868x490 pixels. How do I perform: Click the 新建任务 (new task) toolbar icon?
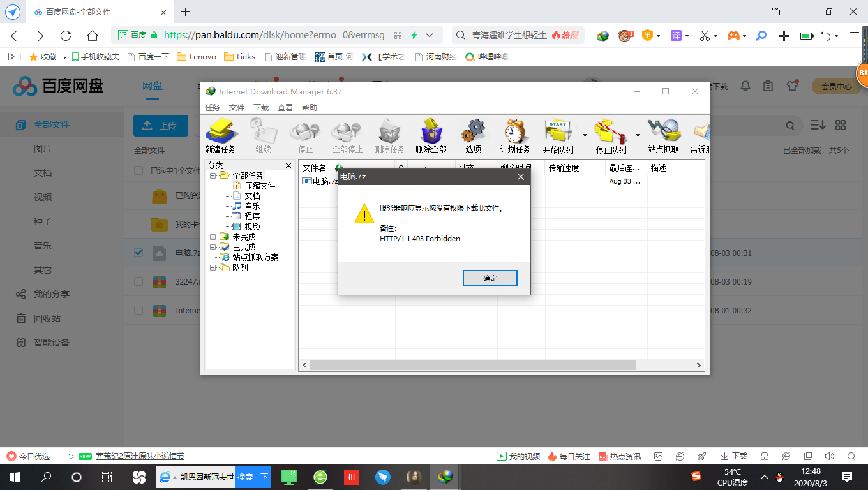pyautogui.click(x=220, y=137)
